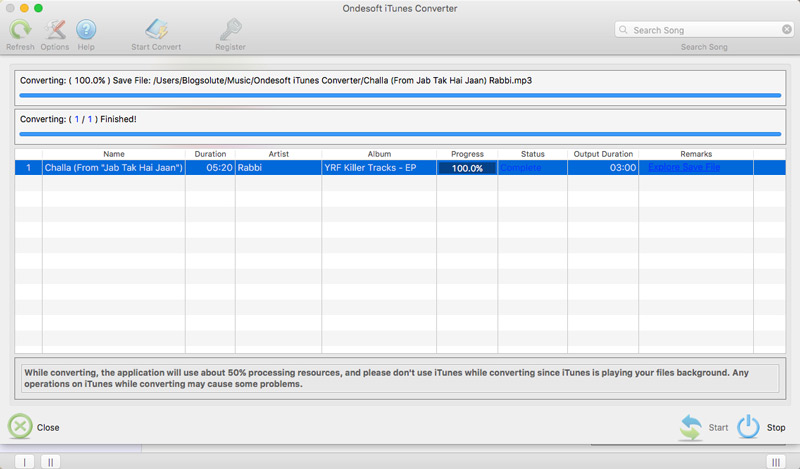800x469 pixels.
Task: Click the triple-bar button at bottom right
Action: point(776,462)
